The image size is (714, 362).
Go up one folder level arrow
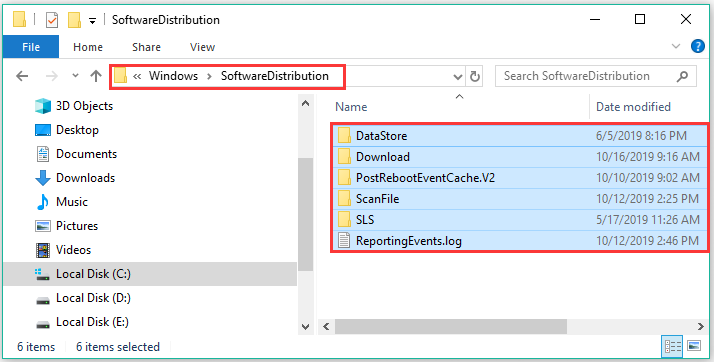[x=96, y=76]
